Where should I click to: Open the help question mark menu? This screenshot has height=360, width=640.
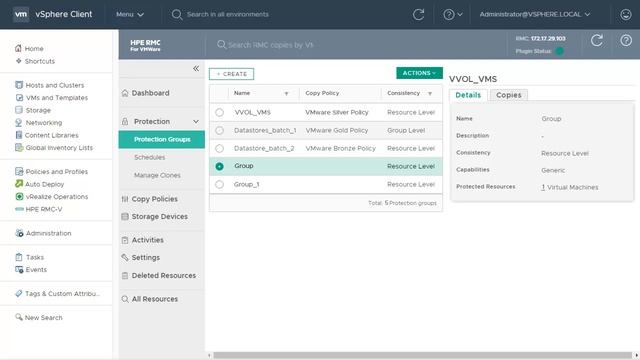click(453, 15)
